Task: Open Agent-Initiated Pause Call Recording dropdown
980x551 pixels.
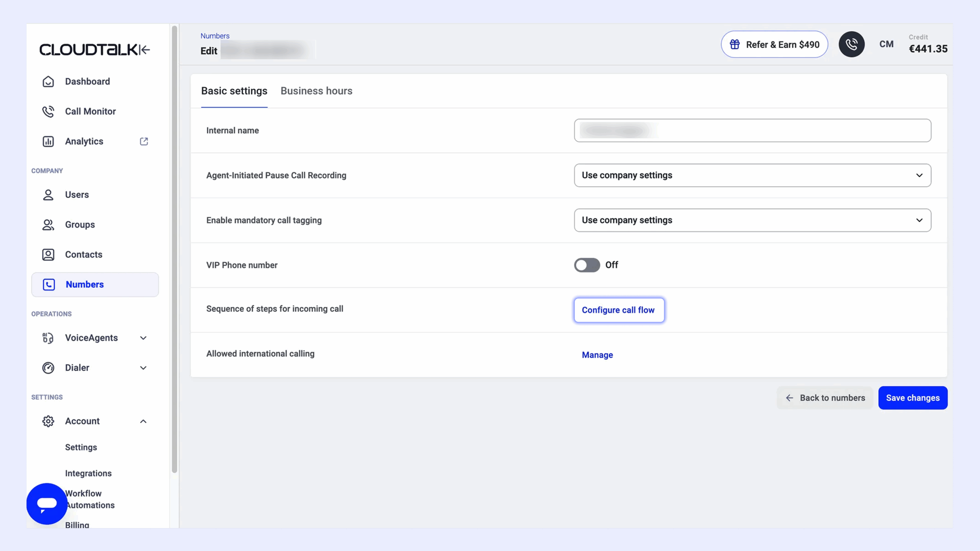Action: (752, 175)
